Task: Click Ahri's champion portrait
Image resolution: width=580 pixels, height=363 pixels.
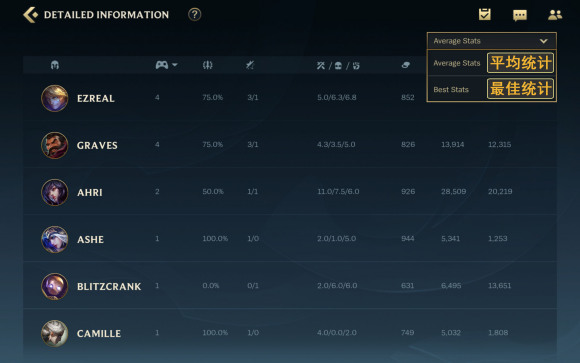Action: click(54, 192)
